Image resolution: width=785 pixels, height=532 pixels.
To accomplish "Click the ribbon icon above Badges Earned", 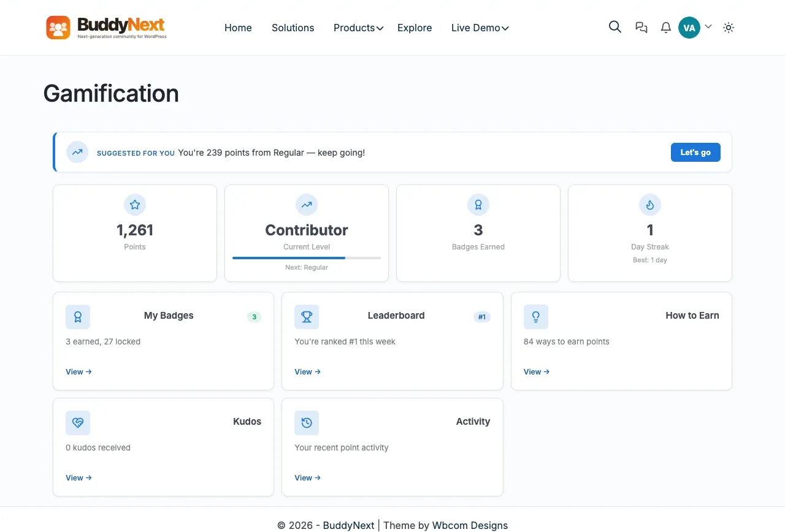I will pos(478,205).
